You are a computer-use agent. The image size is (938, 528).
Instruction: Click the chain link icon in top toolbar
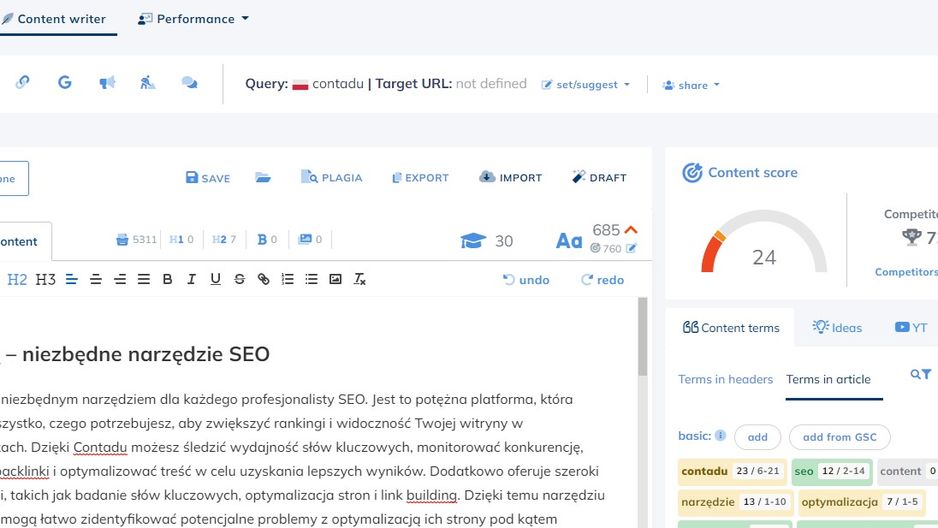(23, 83)
